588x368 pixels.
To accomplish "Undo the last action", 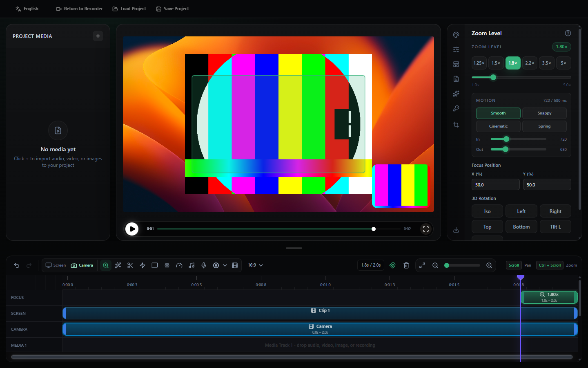I will 17,265.
